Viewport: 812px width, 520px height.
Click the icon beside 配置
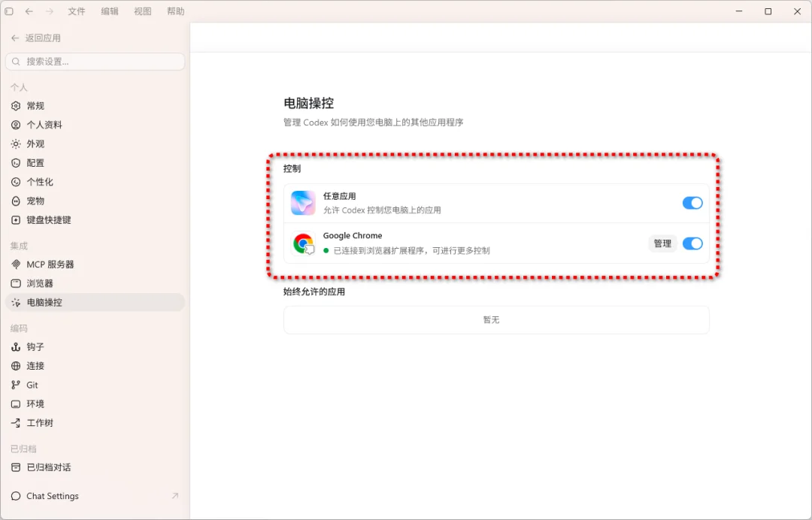(16, 163)
